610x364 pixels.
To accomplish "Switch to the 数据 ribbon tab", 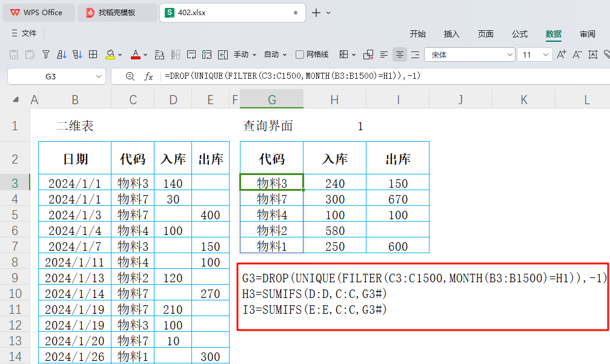I will [x=554, y=34].
